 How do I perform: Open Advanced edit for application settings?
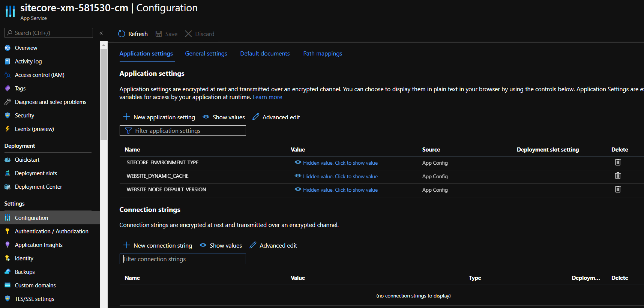pyautogui.click(x=276, y=117)
